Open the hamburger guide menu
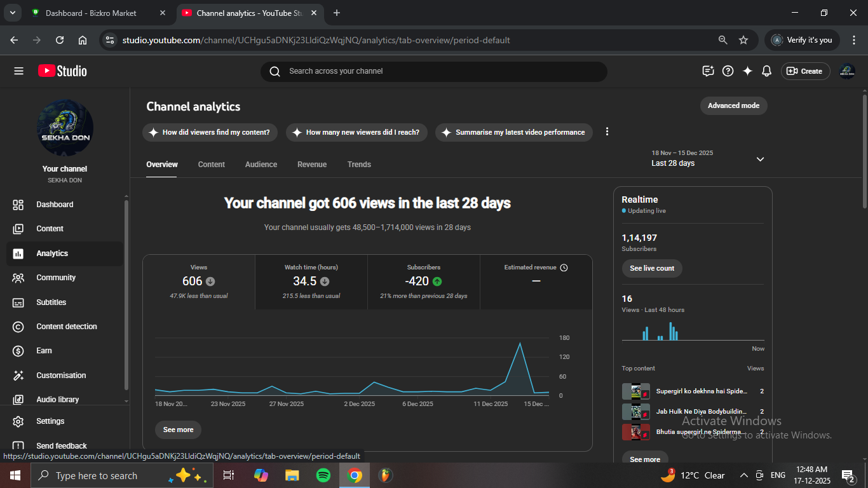Viewport: 868px width, 488px height. coord(18,71)
